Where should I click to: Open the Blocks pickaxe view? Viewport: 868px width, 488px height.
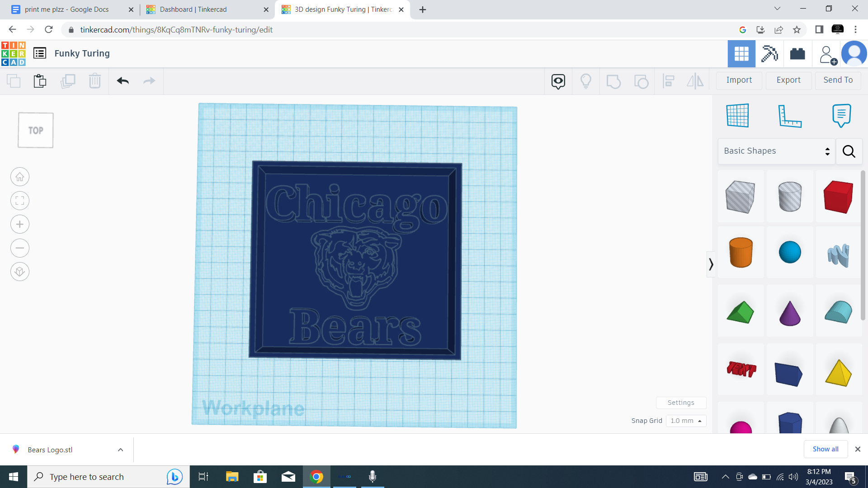click(769, 54)
